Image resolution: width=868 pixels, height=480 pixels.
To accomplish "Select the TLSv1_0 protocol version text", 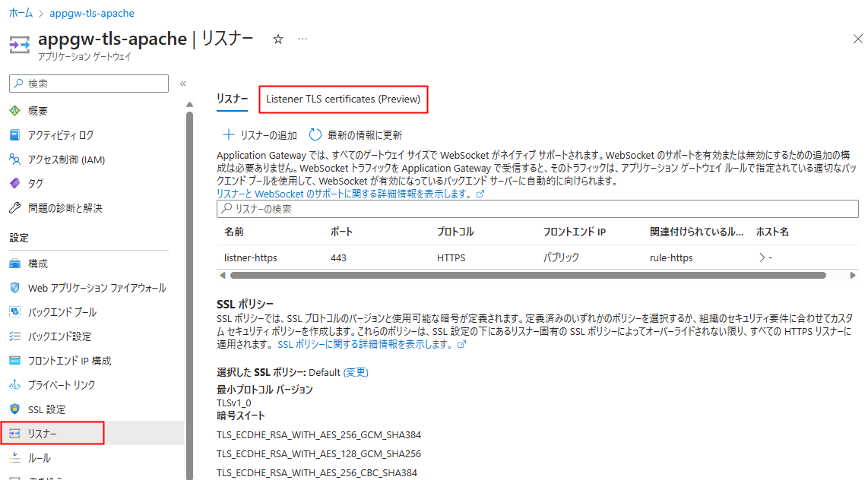I will coord(233,403).
